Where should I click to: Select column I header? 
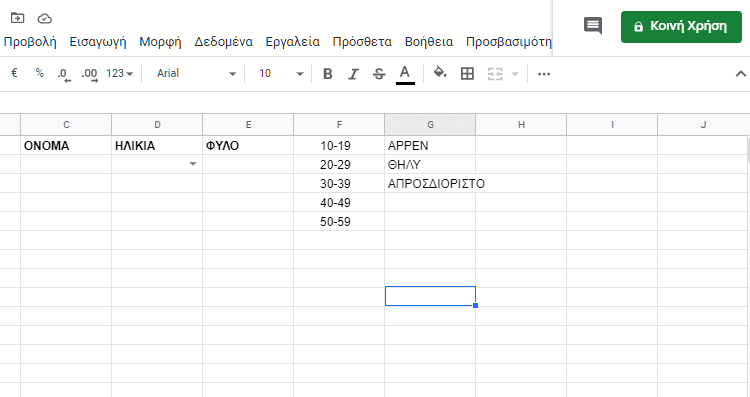click(x=612, y=125)
